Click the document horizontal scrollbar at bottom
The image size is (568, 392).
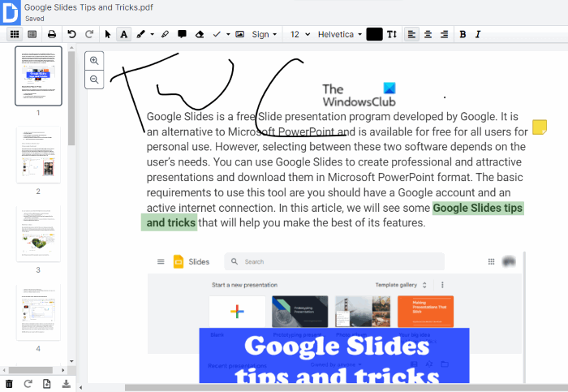(x=346, y=387)
